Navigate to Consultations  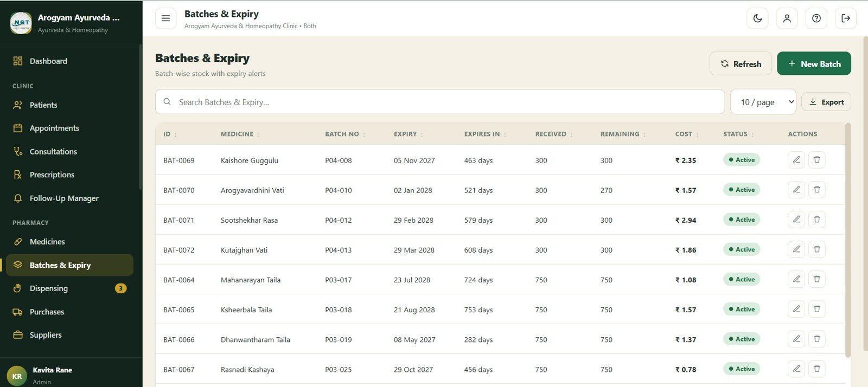click(x=69, y=152)
